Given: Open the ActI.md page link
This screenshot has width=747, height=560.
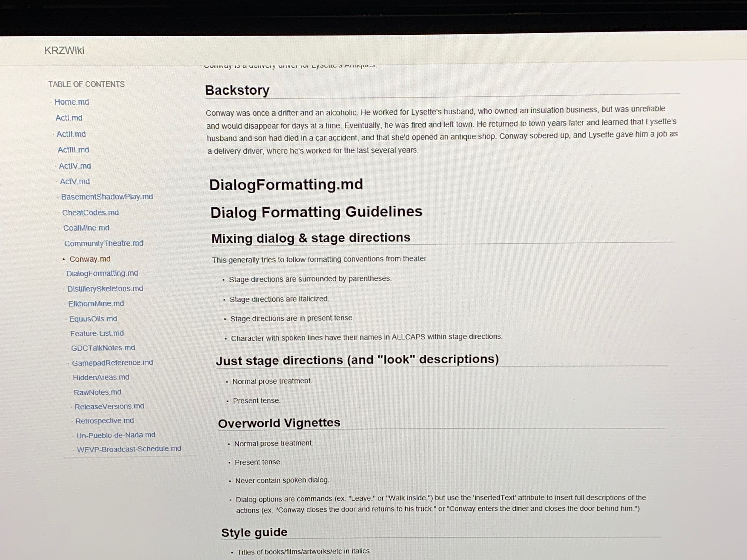Looking at the screenshot, I should click(69, 118).
